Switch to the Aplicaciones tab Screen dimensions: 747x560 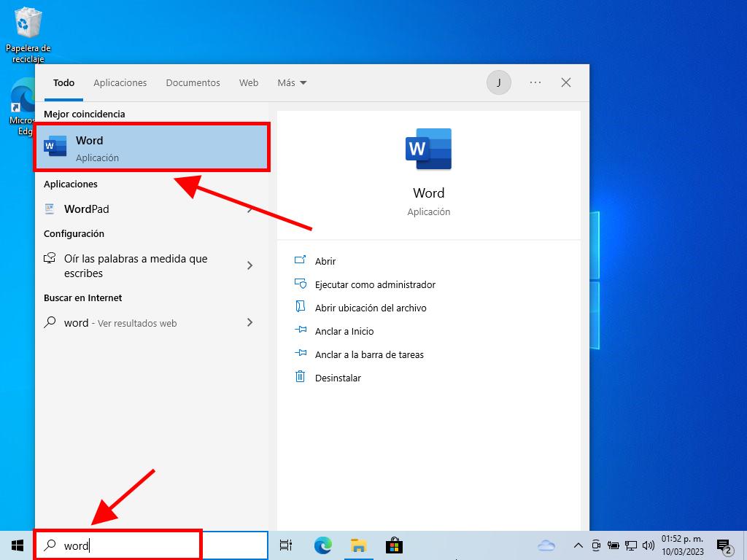click(x=120, y=83)
